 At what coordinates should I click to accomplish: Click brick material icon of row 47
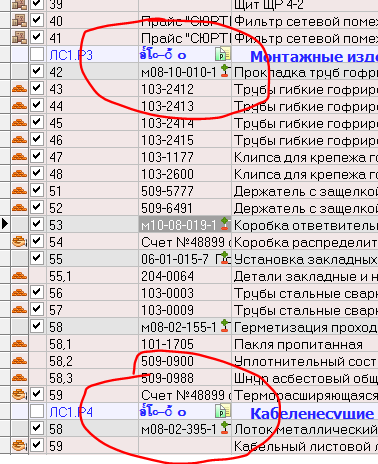pos(19,157)
